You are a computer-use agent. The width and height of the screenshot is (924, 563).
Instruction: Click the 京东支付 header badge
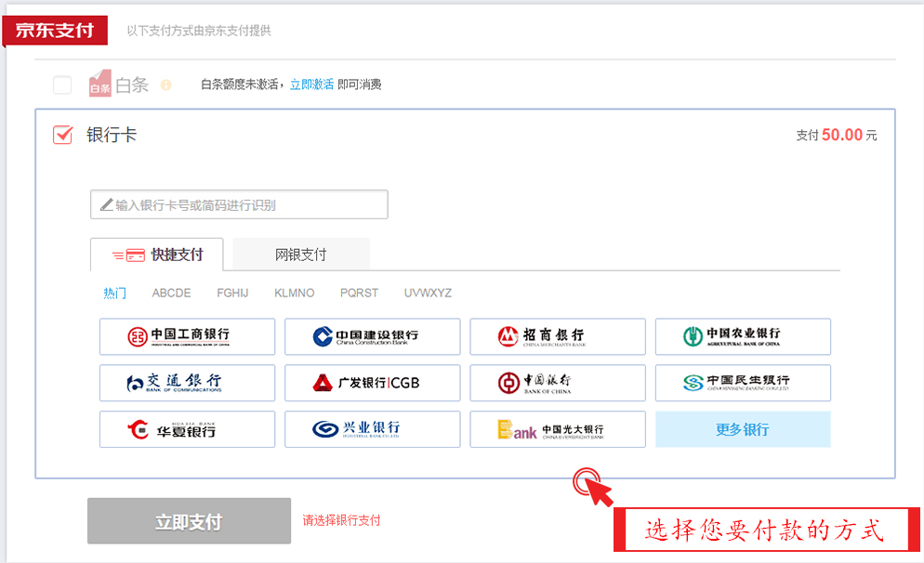tap(55, 30)
